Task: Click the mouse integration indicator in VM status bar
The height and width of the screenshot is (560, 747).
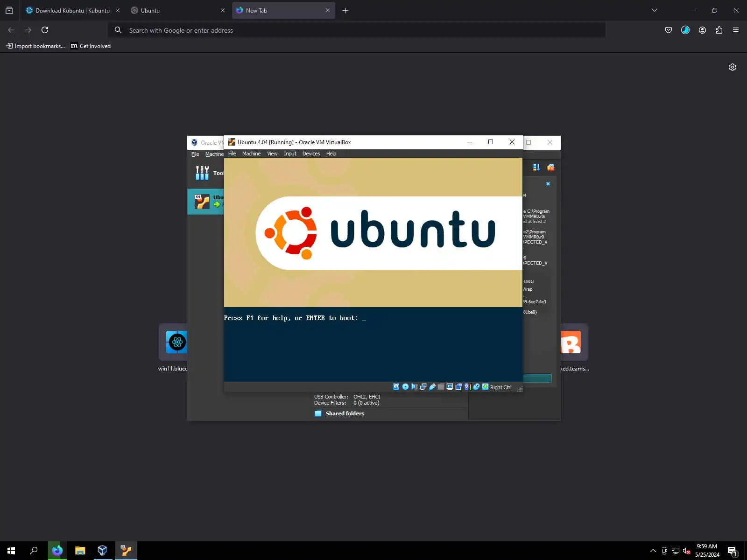Action: pos(476,386)
